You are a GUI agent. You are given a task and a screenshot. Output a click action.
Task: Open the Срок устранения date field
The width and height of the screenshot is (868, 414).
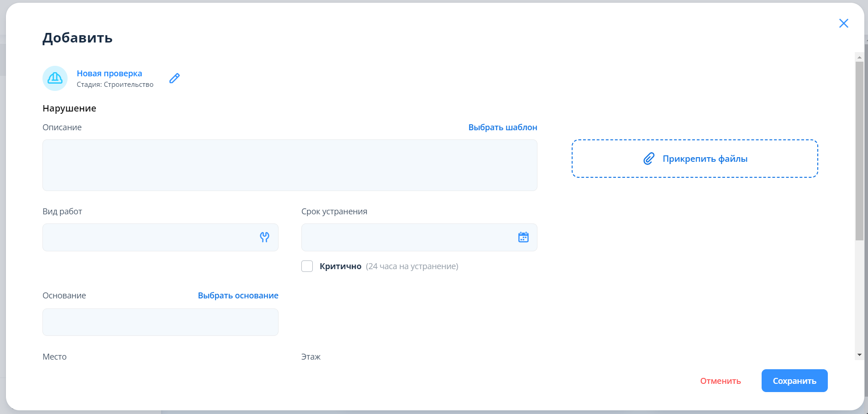click(x=406, y=237)
